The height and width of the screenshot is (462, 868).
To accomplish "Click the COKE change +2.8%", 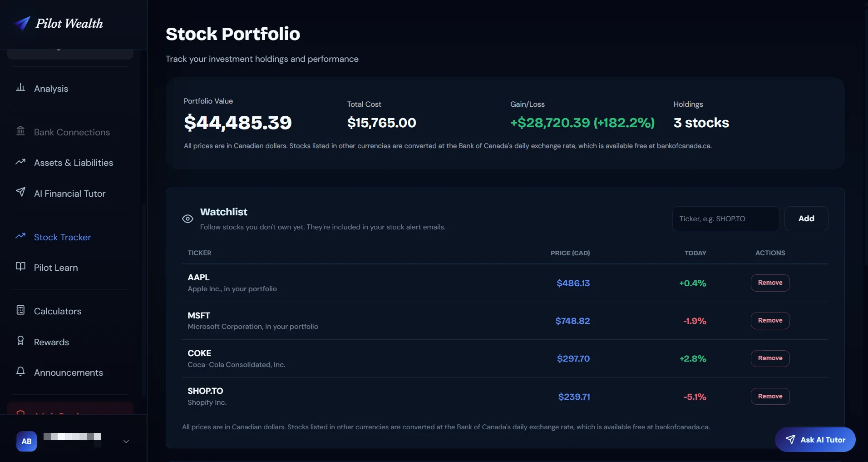I will [693, 358].
